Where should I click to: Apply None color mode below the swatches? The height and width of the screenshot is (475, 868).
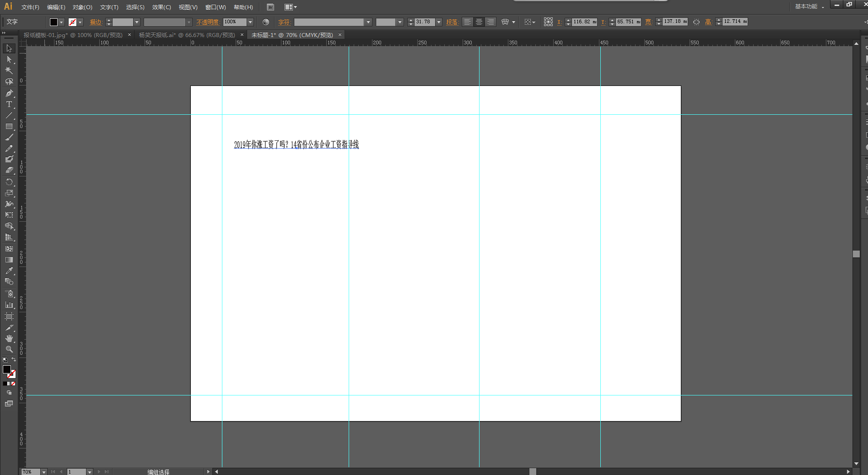tap(14, 384)
